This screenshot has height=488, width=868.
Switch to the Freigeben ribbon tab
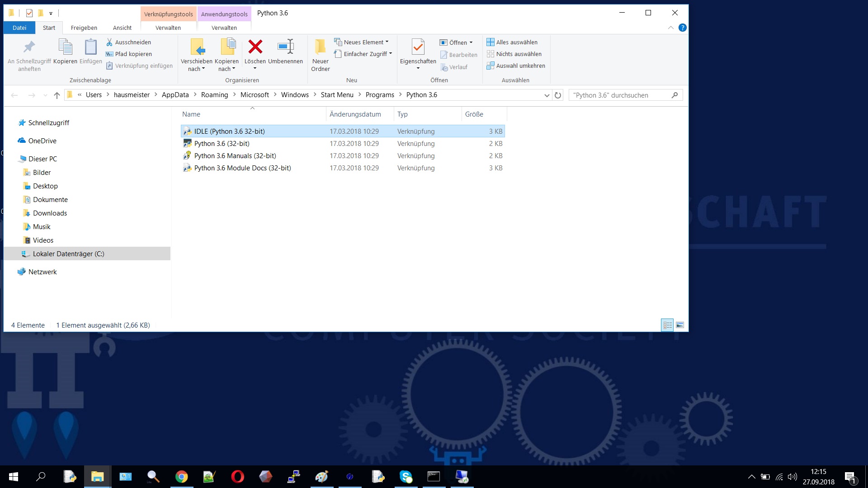(x=84, y=28)
